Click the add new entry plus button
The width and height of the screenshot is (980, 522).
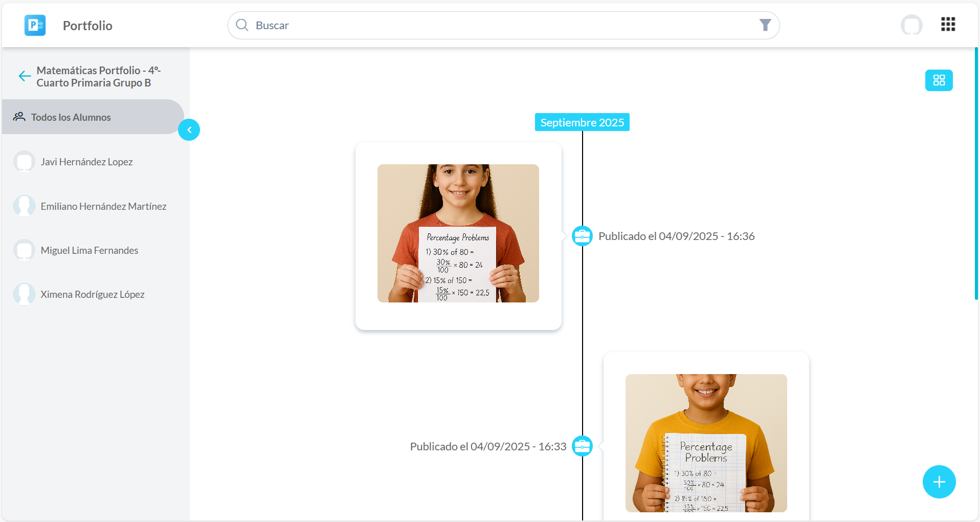pos(939,482)
